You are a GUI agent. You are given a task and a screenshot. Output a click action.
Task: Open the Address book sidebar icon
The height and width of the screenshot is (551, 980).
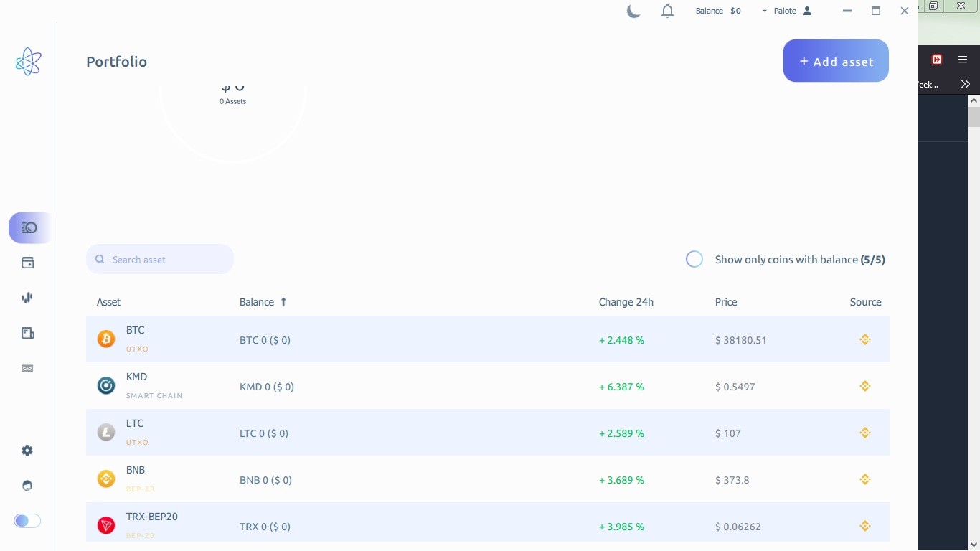(27, 333)
